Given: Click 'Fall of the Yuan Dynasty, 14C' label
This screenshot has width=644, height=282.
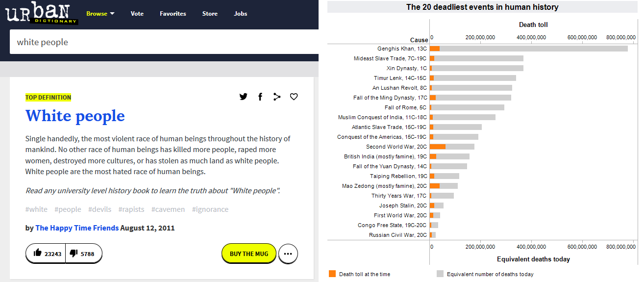Looking at the screenshot, I should click(390, 166).
